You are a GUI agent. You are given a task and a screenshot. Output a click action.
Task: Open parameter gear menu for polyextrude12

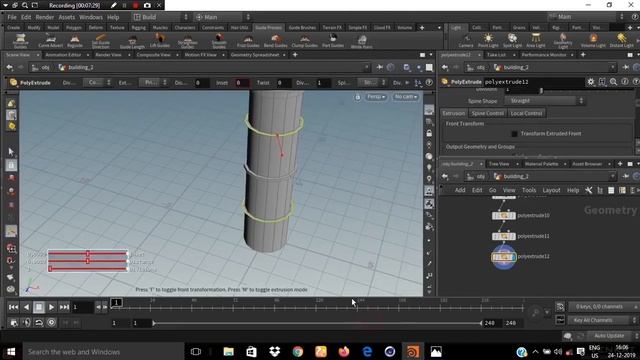pos(591,82)
